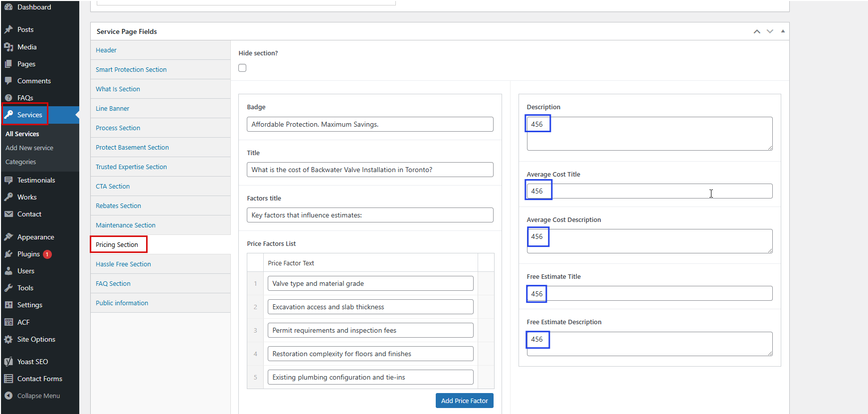Click the Collapse Menu arrow icon
The height and width of the screenshot is (414, 868).
click(x=8, y=396)
